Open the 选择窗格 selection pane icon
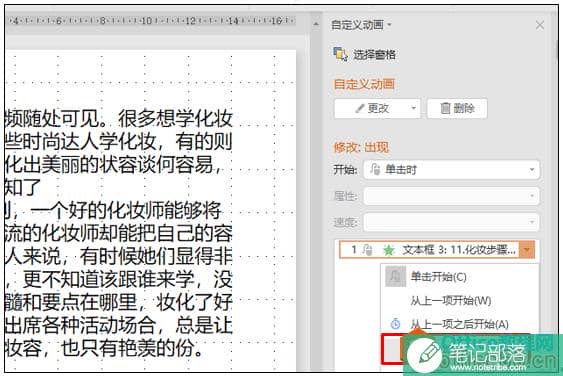 (340, 55)
